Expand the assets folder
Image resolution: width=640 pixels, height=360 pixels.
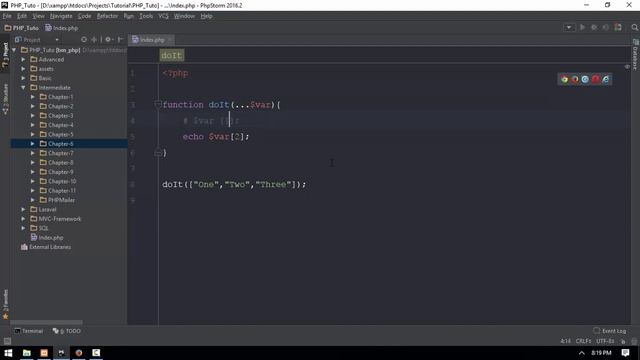[23, 69]
